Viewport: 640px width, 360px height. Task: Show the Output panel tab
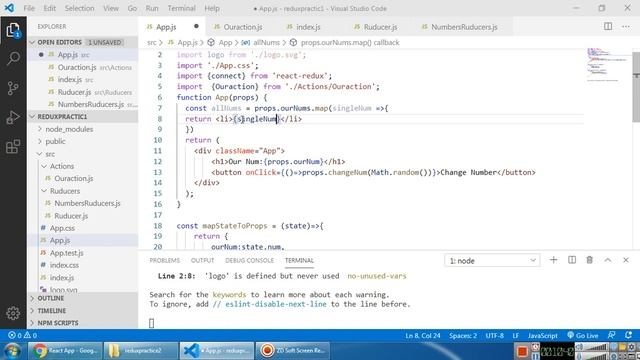(202, 260)
